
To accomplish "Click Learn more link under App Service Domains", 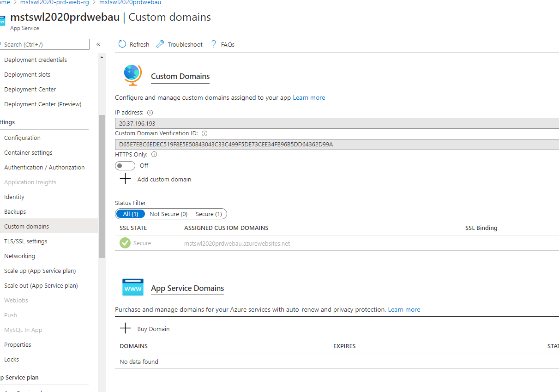I will pyautogui.click(x=404, y=310).
